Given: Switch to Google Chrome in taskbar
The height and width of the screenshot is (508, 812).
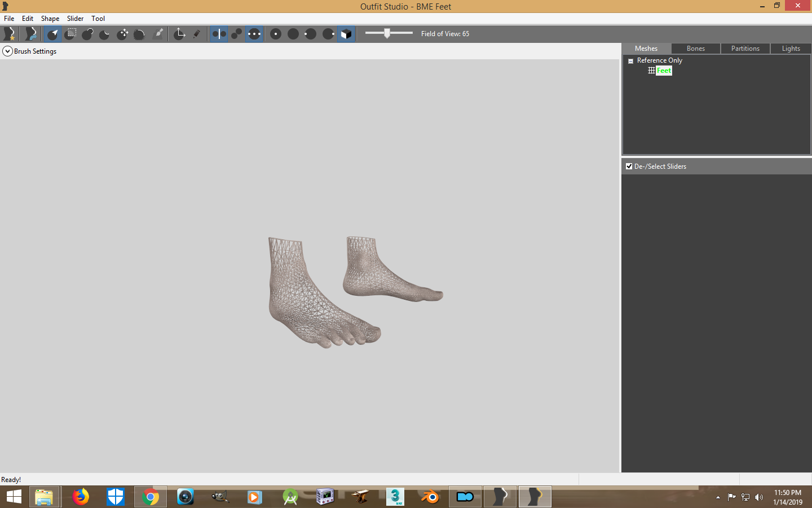Looking at the screenshot, I should tap(150, 497).
